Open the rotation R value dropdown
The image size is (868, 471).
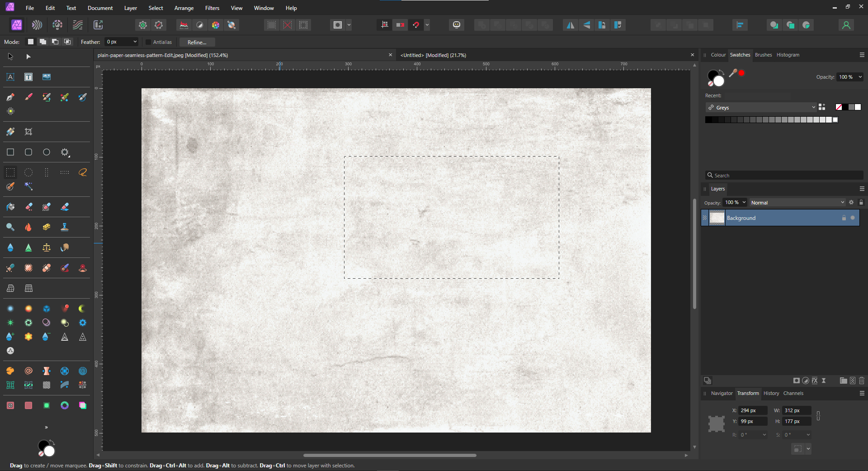tap(764, 435)
